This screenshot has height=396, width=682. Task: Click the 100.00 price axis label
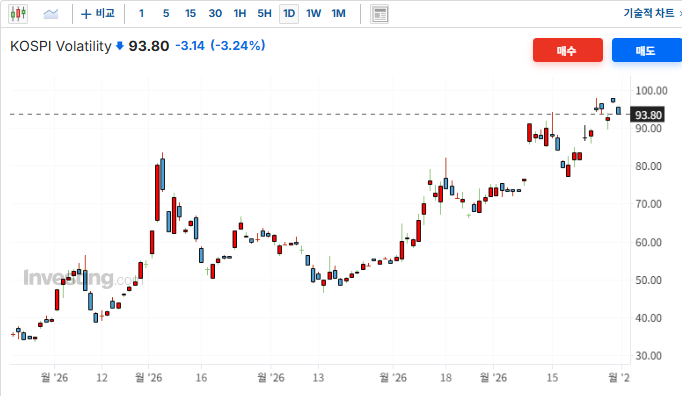click(651, 91)
